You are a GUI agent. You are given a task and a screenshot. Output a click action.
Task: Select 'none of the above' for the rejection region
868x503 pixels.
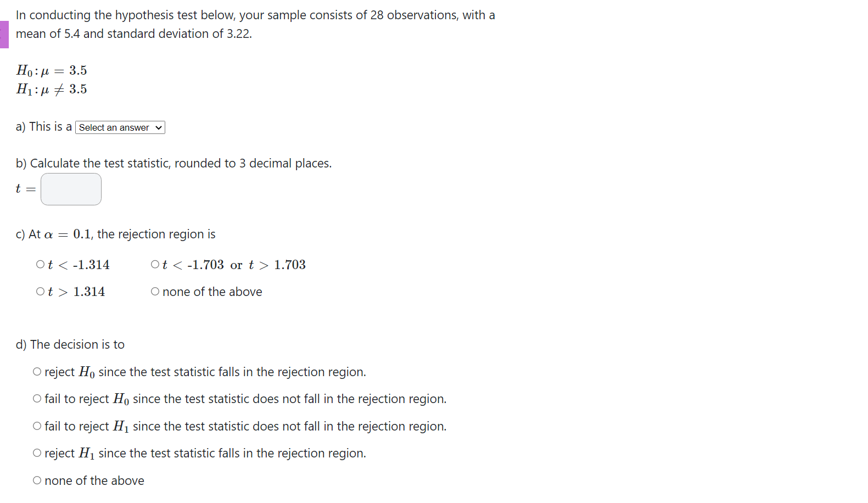(155, 291)
